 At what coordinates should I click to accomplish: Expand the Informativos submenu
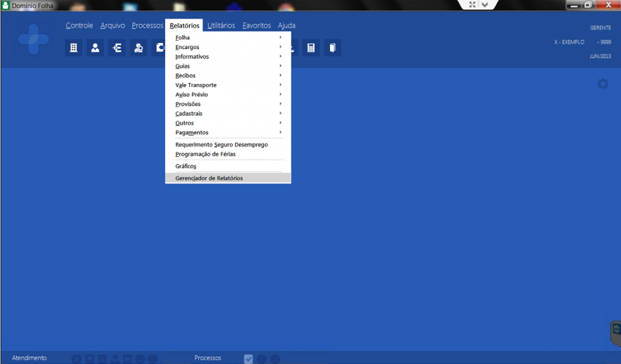[228, 56]
